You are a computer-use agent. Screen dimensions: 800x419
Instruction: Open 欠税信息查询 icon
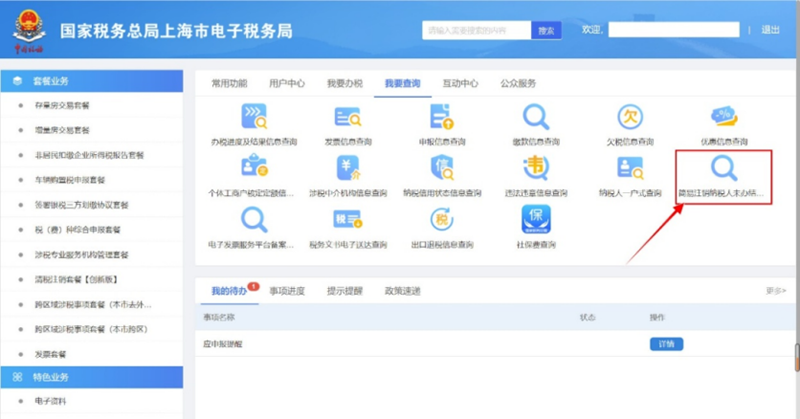pyautogui.click(x=630, y=119)
